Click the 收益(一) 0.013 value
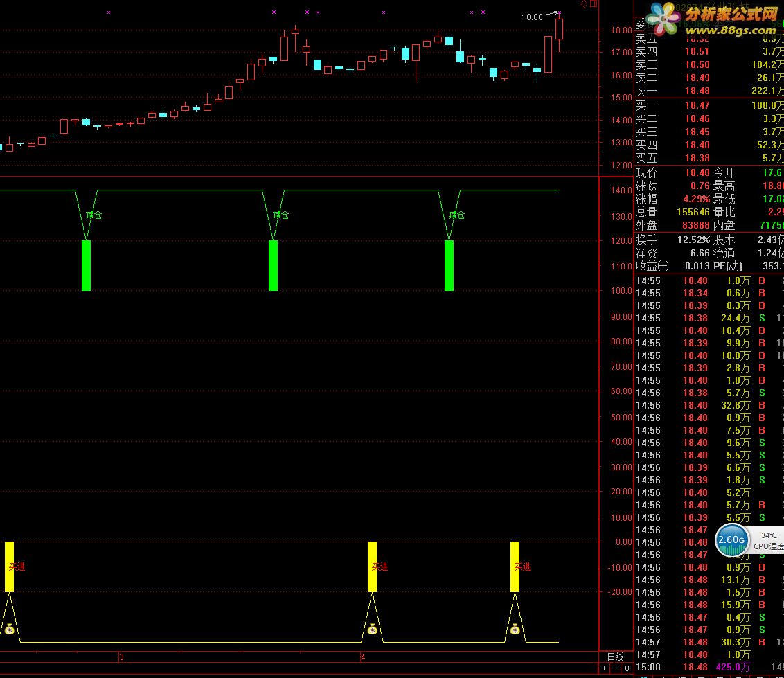 697,266
